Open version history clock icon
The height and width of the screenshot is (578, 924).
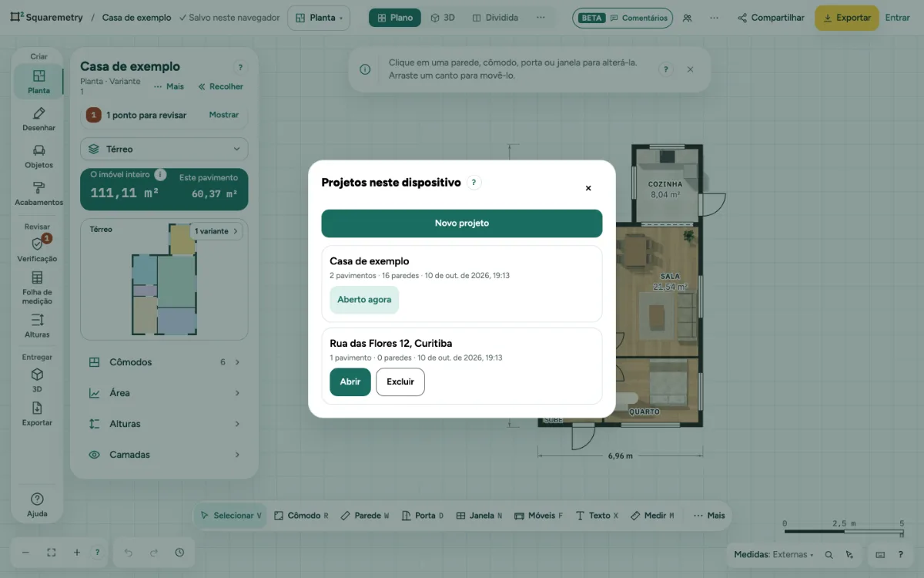(x=179, y=553)
